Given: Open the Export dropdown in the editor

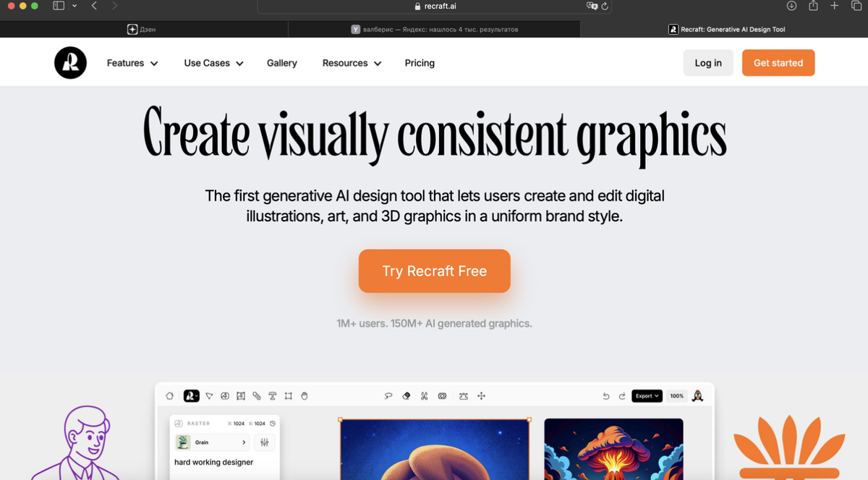Looking at the screenshot, I should [647, 396].
